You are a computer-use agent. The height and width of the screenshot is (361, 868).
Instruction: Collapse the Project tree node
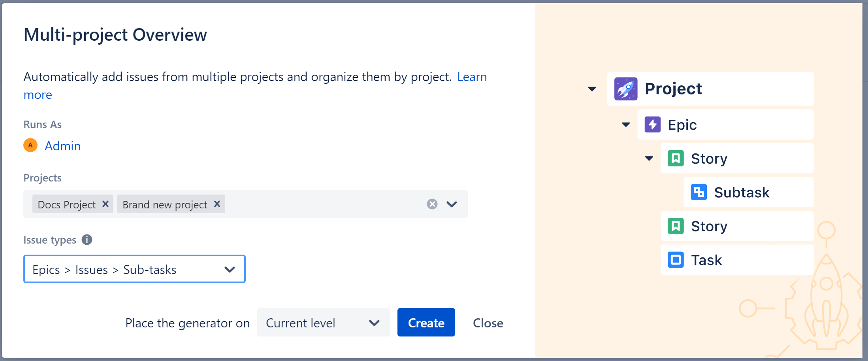pos(592,89)
